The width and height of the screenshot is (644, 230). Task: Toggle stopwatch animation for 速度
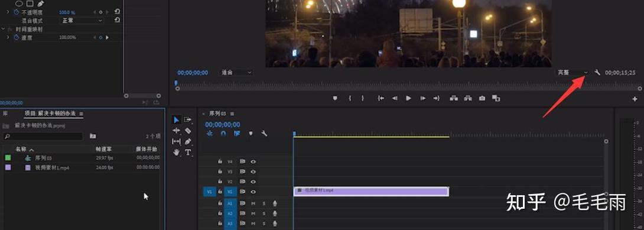pyautogui.click(x=17, y=37)
